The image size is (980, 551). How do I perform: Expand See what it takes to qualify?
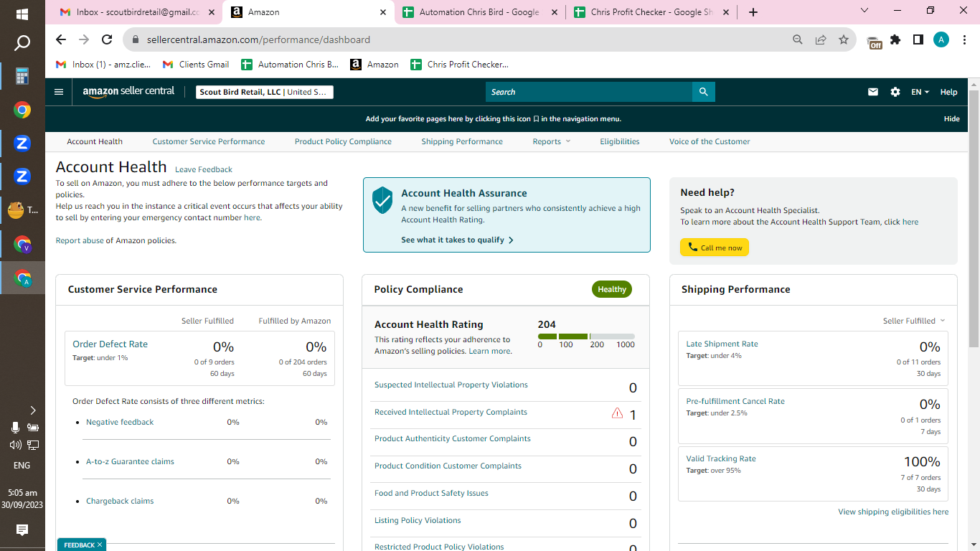click(457, 240)
